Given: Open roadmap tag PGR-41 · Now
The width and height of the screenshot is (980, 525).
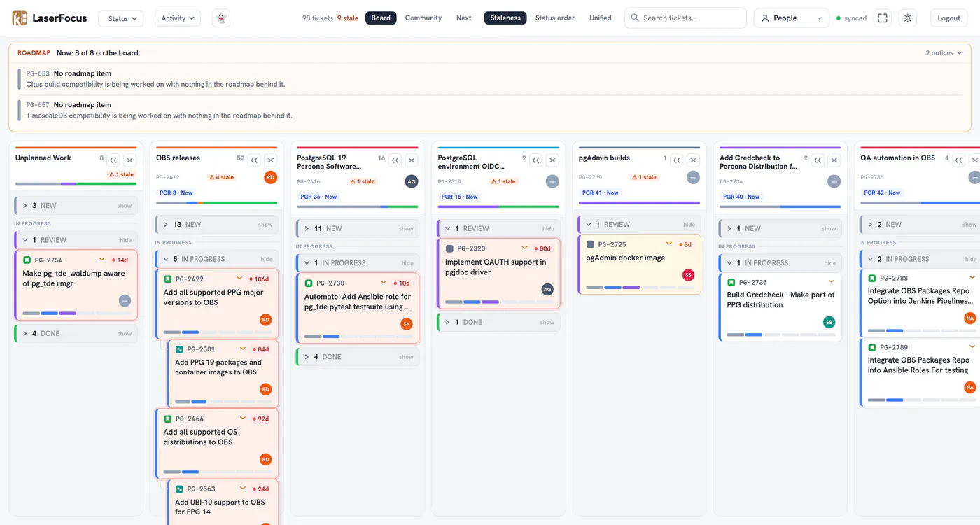Looking at the screenshot, I should click(601, 192).
